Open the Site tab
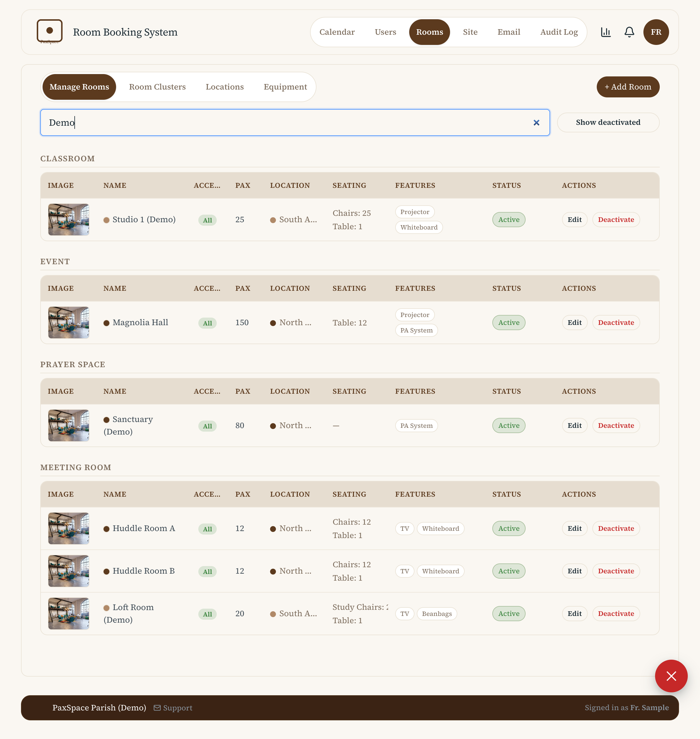The width and height of the screenshot is (700, 739). click(x=470, y=32)
